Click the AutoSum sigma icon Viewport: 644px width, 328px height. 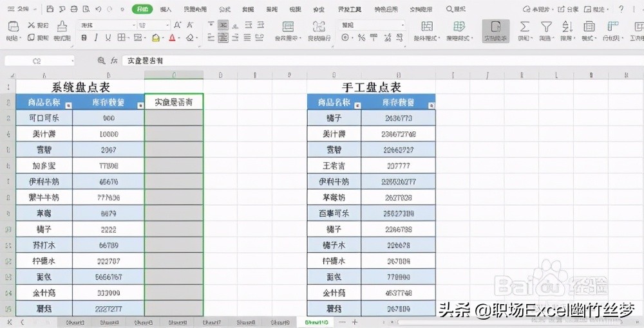(524, 27)
